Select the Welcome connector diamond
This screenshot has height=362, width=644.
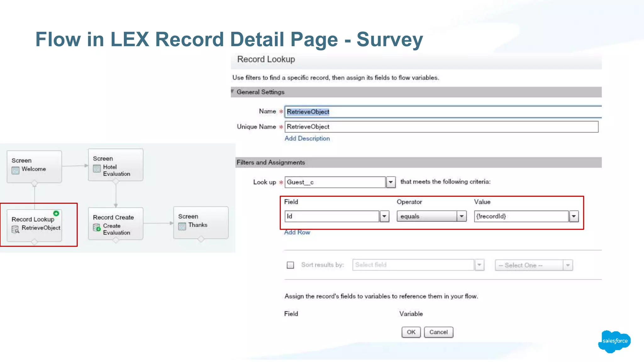click(x=34, y=183)
